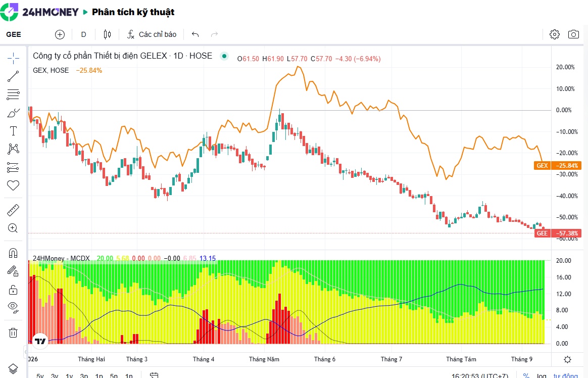Undo the last chart action
This screenshot has height=378, width=588.
(x=195, y=34)
